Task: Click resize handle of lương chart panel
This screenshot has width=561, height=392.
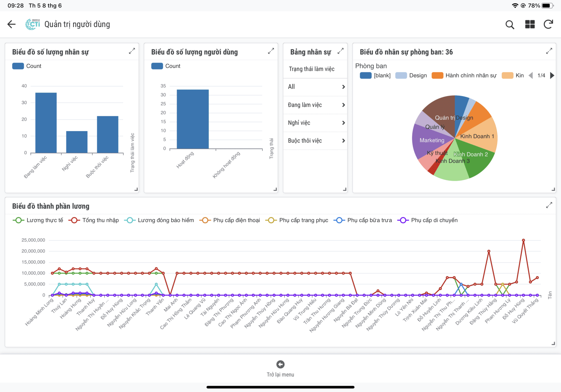Action: 553,343
